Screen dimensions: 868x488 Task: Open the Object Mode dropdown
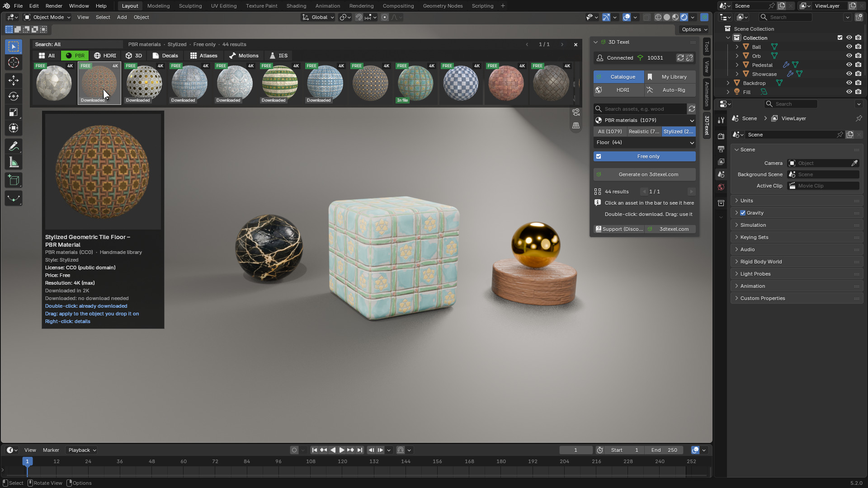click(47, 17)
